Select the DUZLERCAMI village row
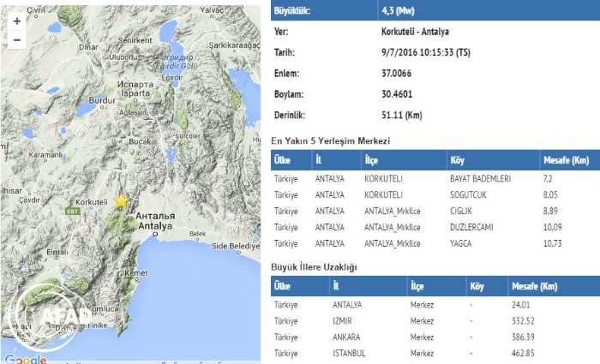This screenshot has height=364, width=600. click(435, 227)
